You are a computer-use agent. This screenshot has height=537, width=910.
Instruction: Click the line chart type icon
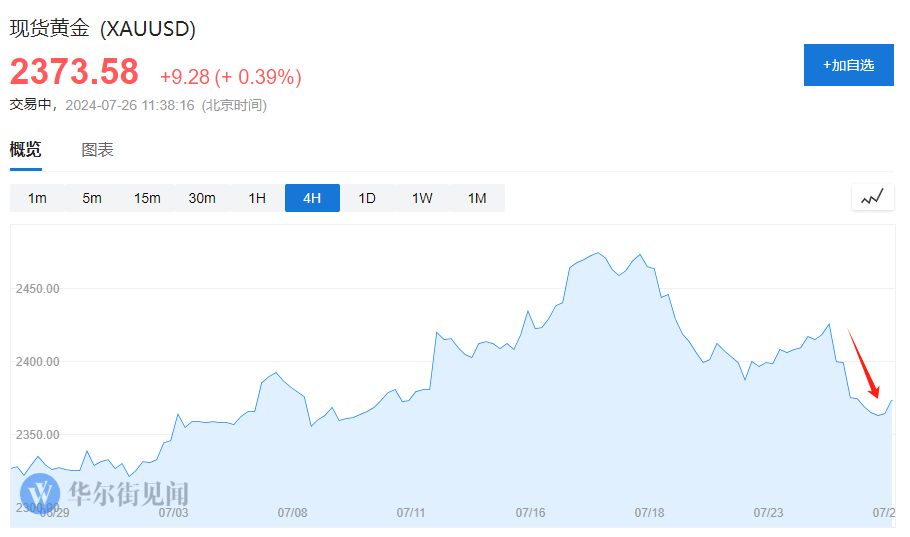point(872,197)
